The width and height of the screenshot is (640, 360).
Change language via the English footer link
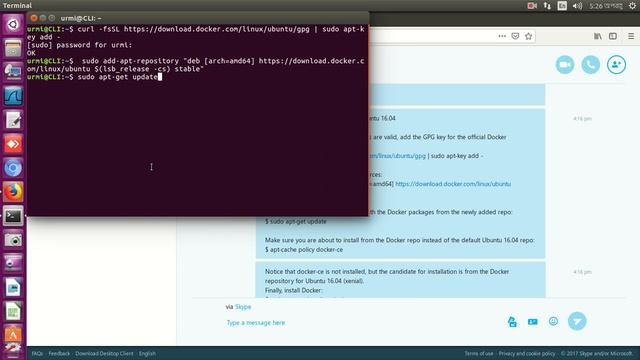[147, 353]
